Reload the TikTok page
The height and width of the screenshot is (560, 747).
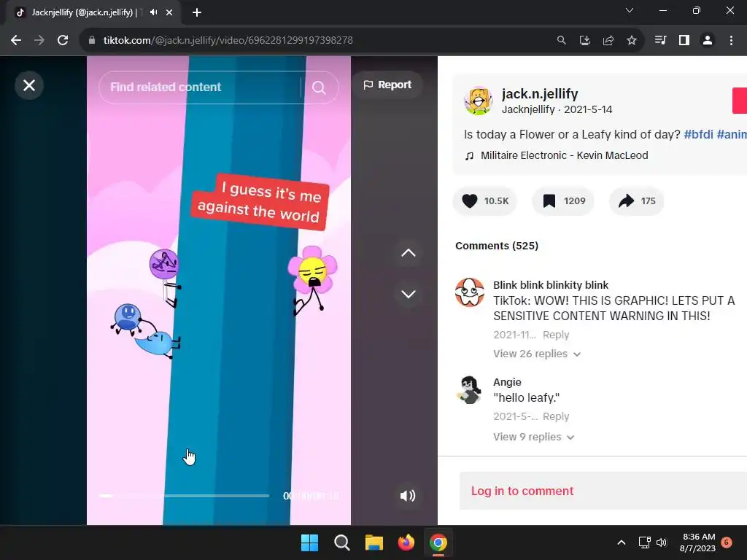click(x=63, y=41)
